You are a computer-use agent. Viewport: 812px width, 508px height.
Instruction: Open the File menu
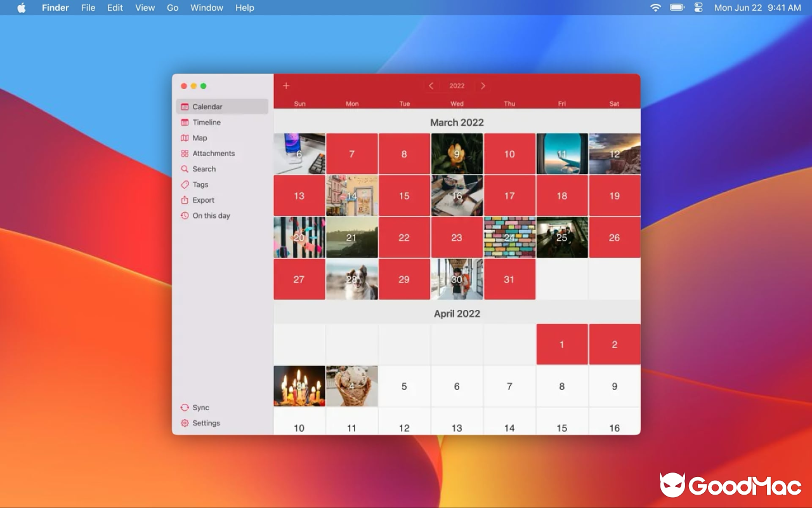click(x=88, y=8)
